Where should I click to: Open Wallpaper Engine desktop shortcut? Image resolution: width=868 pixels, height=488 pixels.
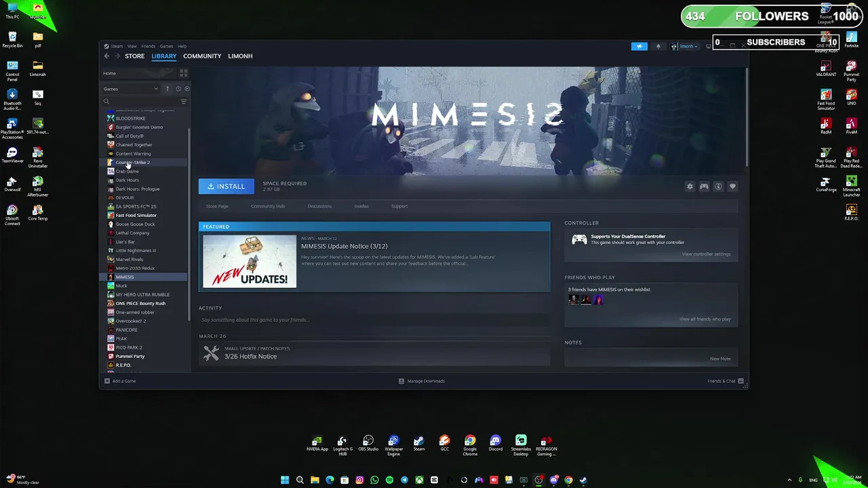(x=393, y=445)
